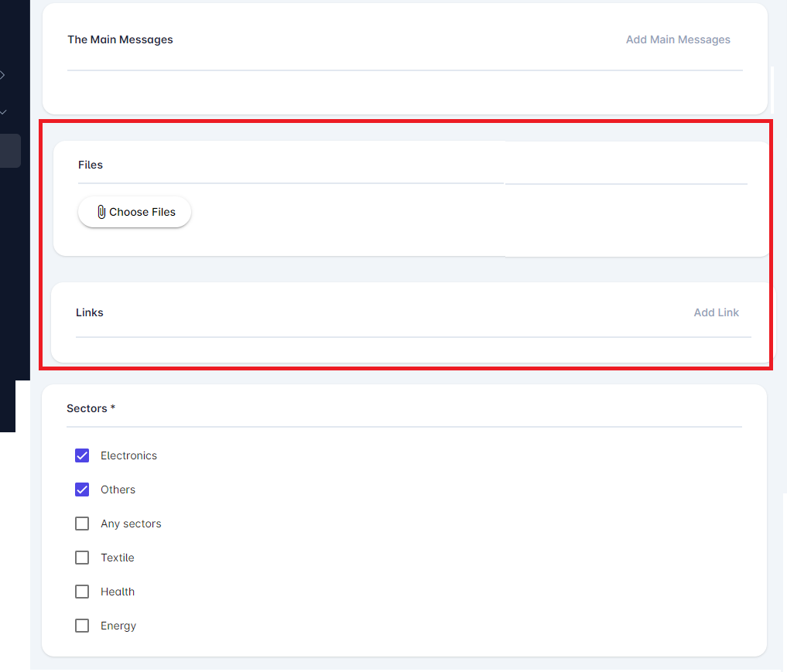Uncheck the Electronics sector checkbox
Image resolution: width=787 pixels, height=672 pixels.
pyautogui.click(x=82, y=455)
